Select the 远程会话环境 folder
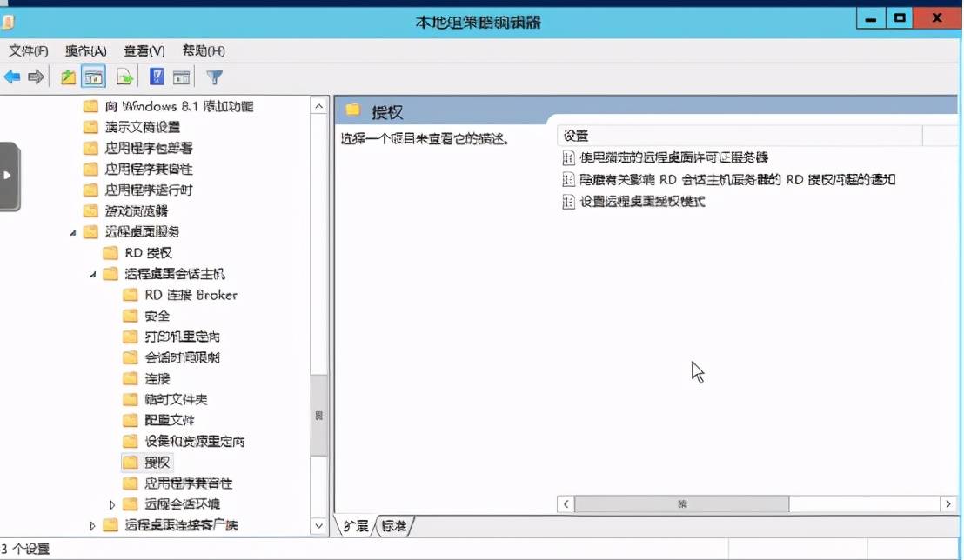964x560 pixels. tap(171, 504)
